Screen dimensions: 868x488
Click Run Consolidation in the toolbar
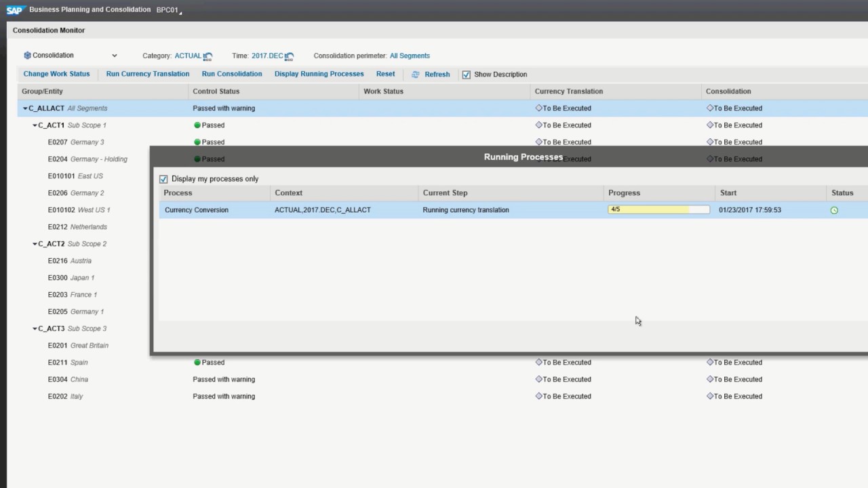pos(232,74)
